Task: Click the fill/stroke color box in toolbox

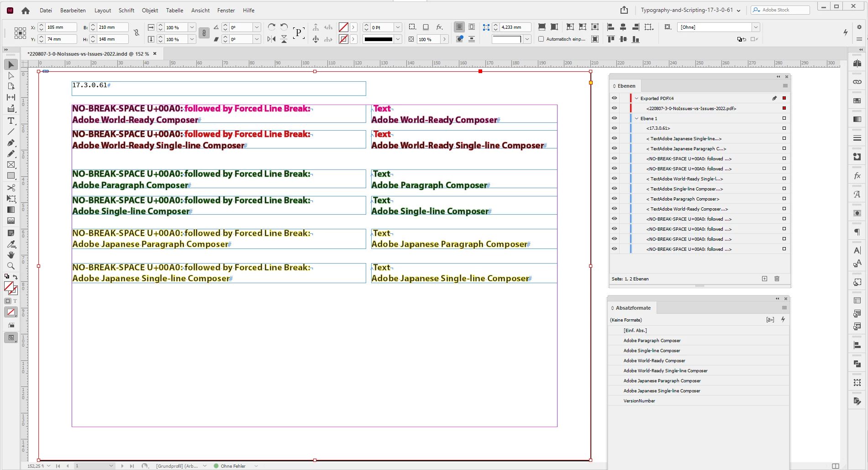Action: coord(10,288)
